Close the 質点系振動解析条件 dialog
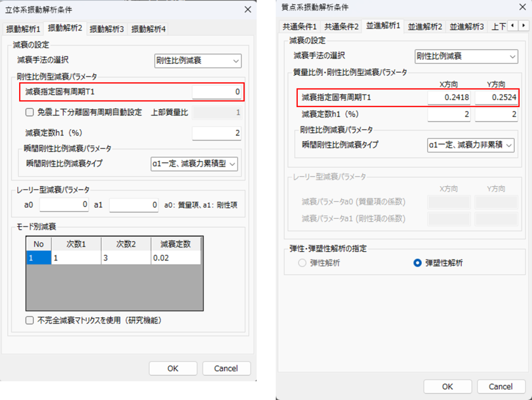The image size is (532, 400). pyautogui.click(x=522, y=7)
